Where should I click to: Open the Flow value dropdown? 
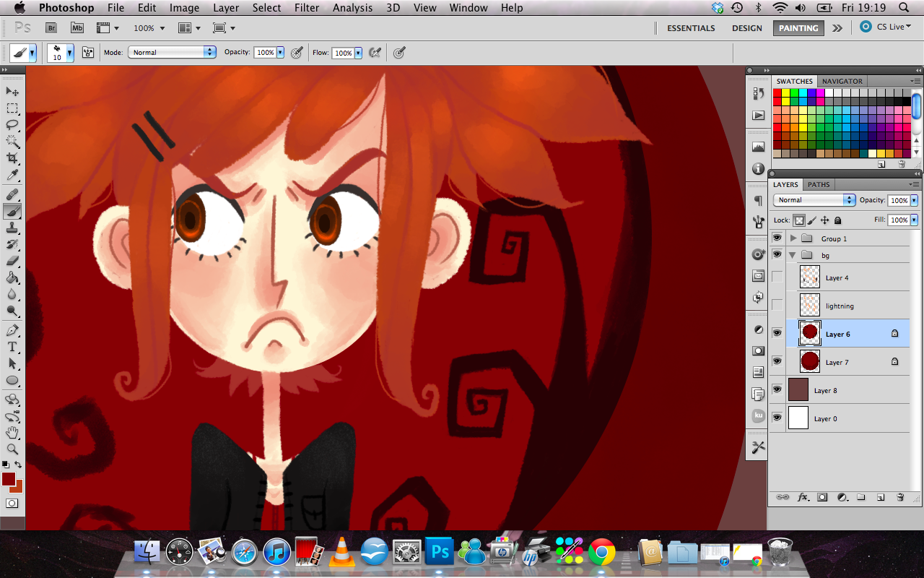358,53
